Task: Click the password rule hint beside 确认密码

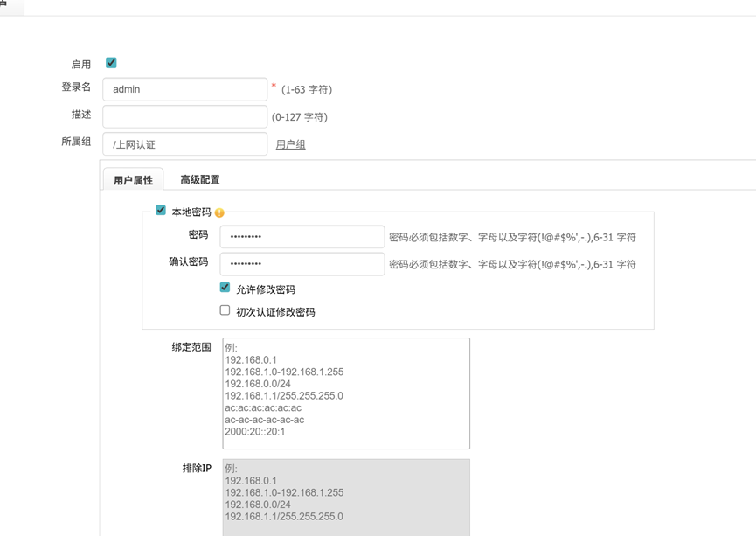Action: tap(512, 264)
